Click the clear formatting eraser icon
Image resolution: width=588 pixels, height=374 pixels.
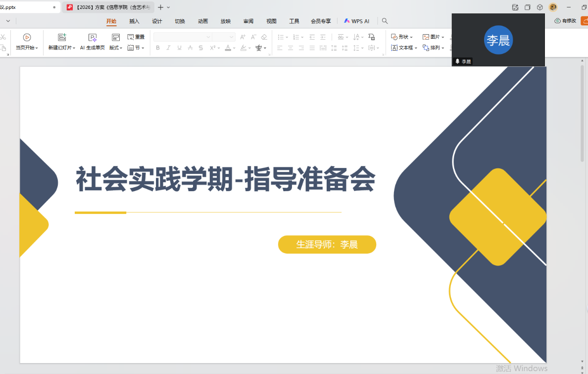coord(264,37)
